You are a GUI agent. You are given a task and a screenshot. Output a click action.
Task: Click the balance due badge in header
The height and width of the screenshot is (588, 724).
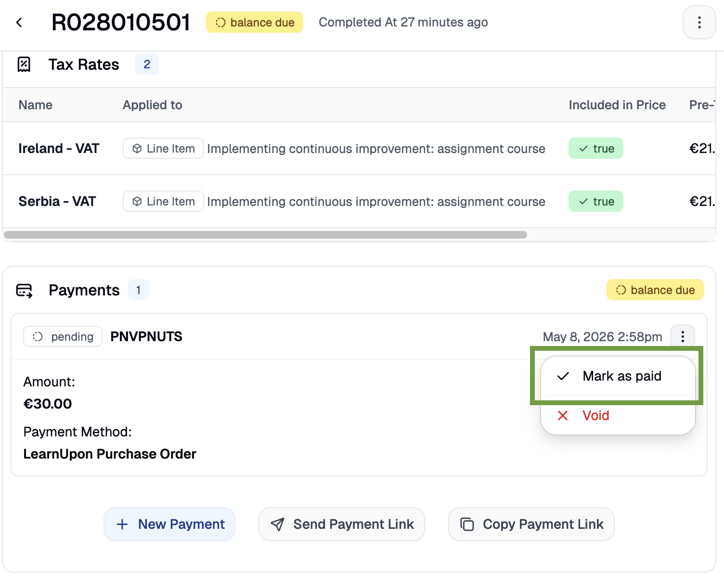click(x=255, y=23)
